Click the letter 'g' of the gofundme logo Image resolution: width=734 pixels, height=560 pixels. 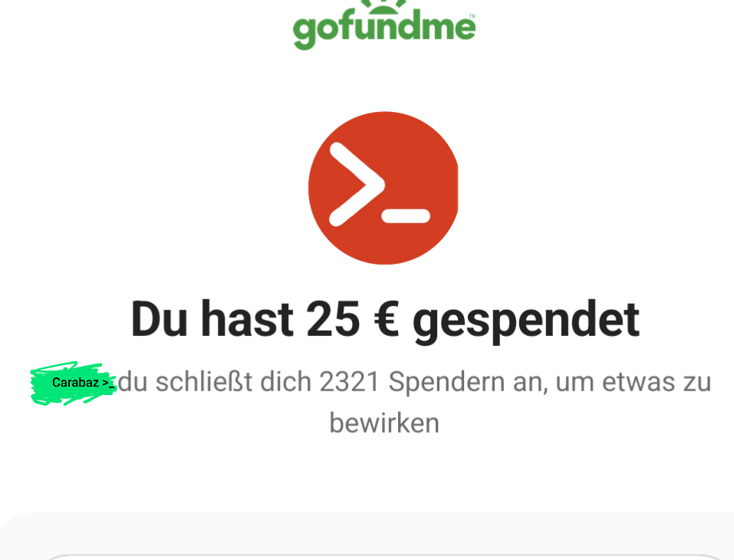pos(305,33)
